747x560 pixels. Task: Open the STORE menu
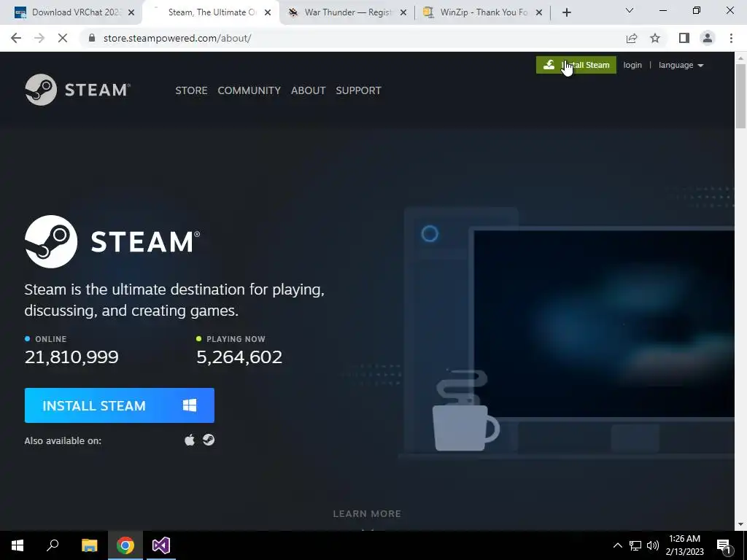tap(191, 90)
